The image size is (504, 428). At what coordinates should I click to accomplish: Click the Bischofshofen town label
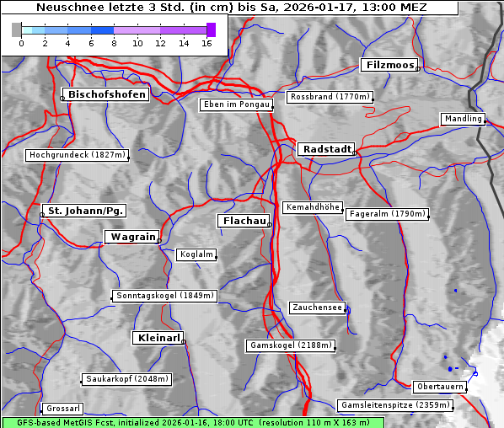(x=106, y=94)
